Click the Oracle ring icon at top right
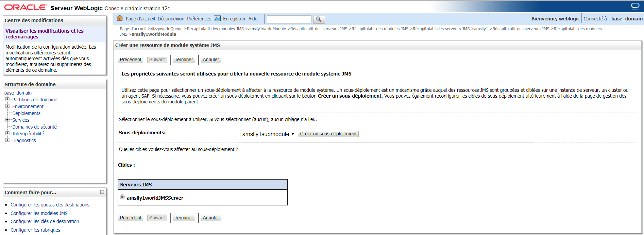Screen dimensions: 644x235 coord(635,6)
